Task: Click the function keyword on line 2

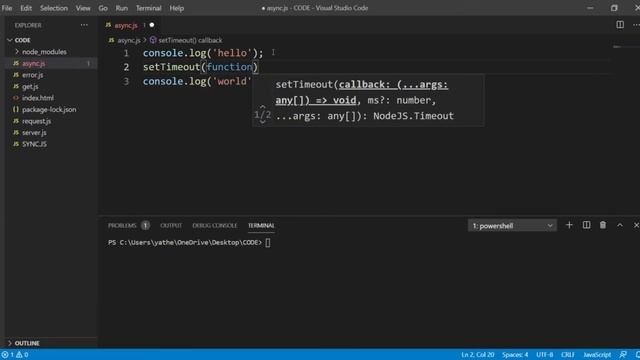Action: point(229,67)
